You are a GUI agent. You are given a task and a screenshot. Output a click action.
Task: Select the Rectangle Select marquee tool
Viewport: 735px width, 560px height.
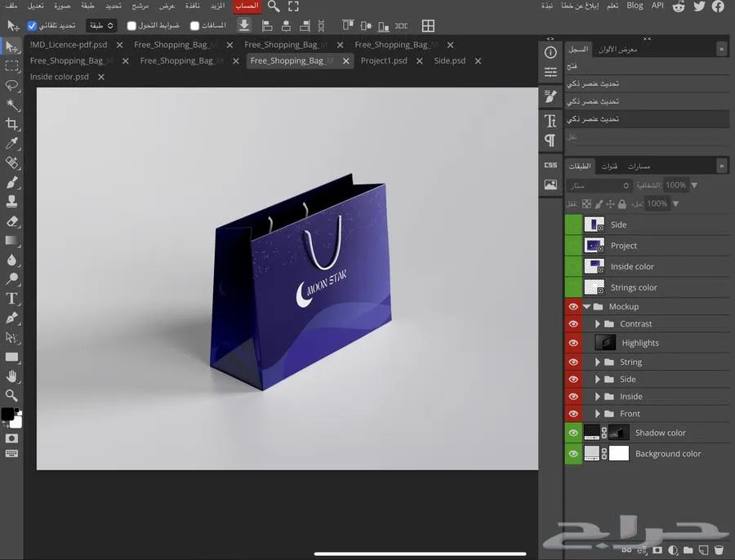11,66
